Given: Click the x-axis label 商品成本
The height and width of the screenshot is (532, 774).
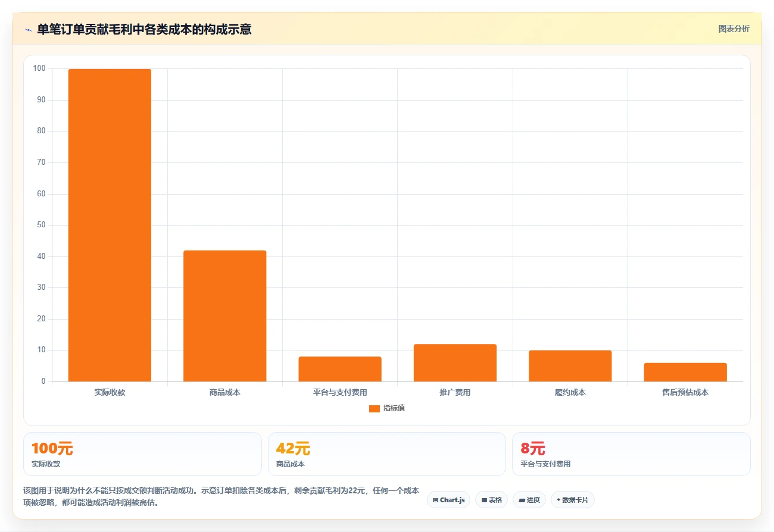Looking at the screenshot, I should tap(224, 393).
